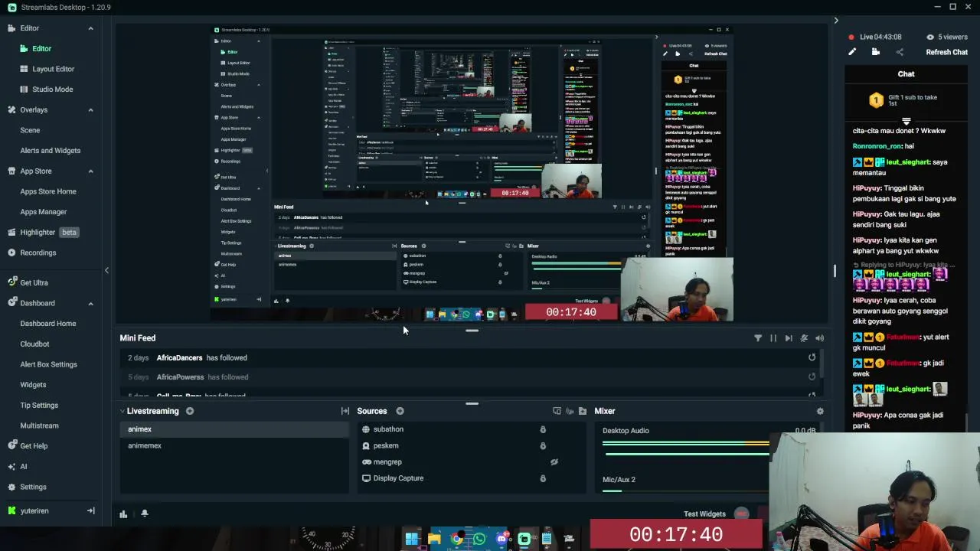This screenshot has width=980, height=551.
Task: Click the share stream icon
Action: [900, 52]
